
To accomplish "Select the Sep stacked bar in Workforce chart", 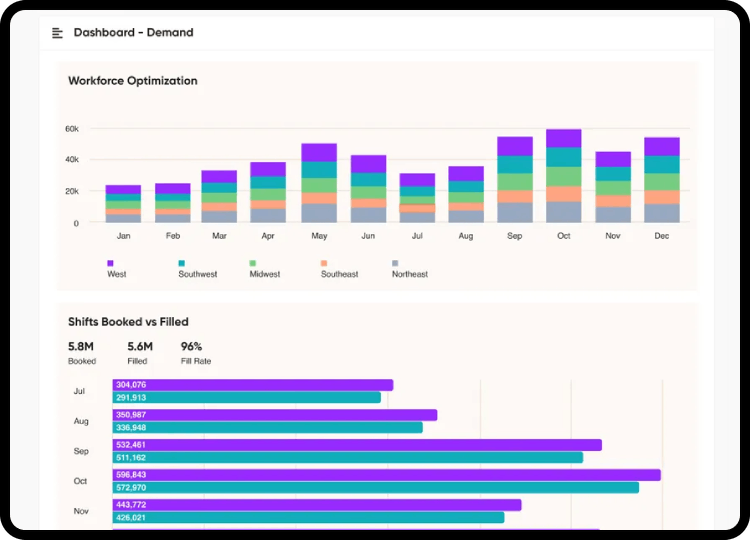I will coord(515,180).
